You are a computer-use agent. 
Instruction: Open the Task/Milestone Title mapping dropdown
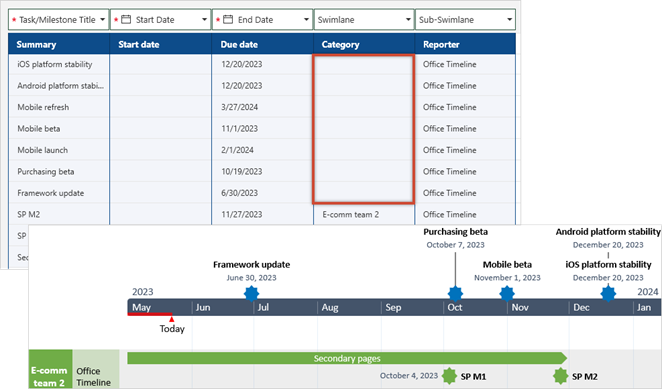(58, 19)
